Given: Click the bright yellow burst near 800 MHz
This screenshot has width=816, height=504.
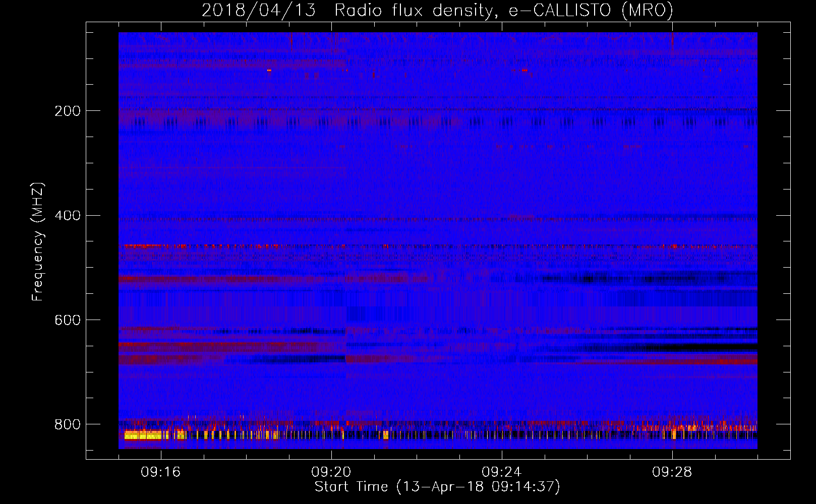Looking at the screenshot, I should 143,435.
